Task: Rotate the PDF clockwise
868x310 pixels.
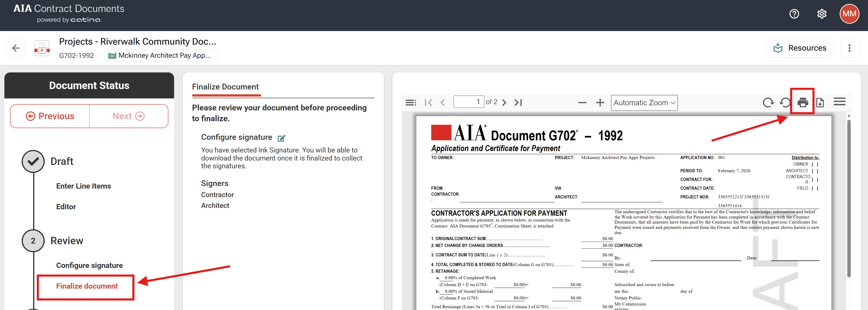Action: 768,102
